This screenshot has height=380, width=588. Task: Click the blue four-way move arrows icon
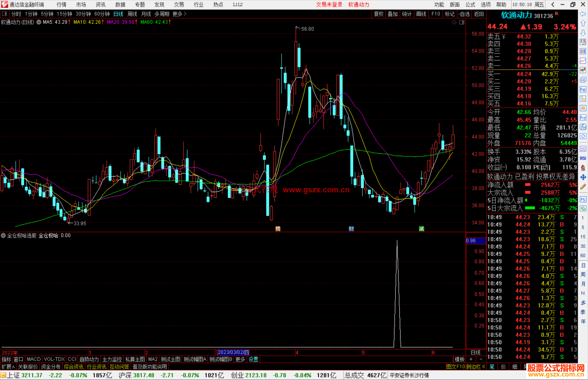coord(583,177)
